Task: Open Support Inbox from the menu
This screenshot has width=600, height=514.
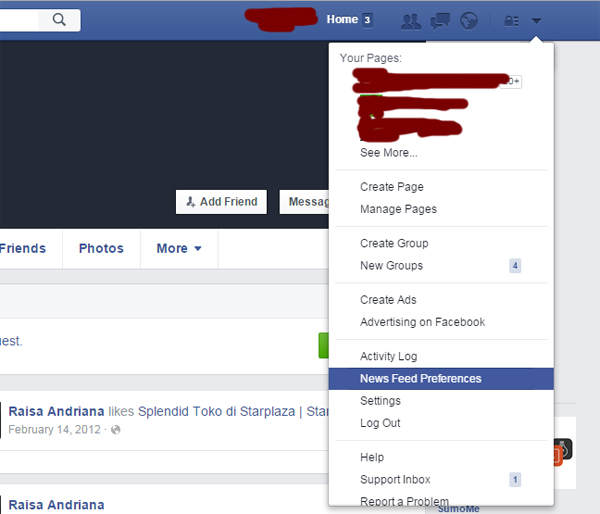Action: click(x=395, y=480)
